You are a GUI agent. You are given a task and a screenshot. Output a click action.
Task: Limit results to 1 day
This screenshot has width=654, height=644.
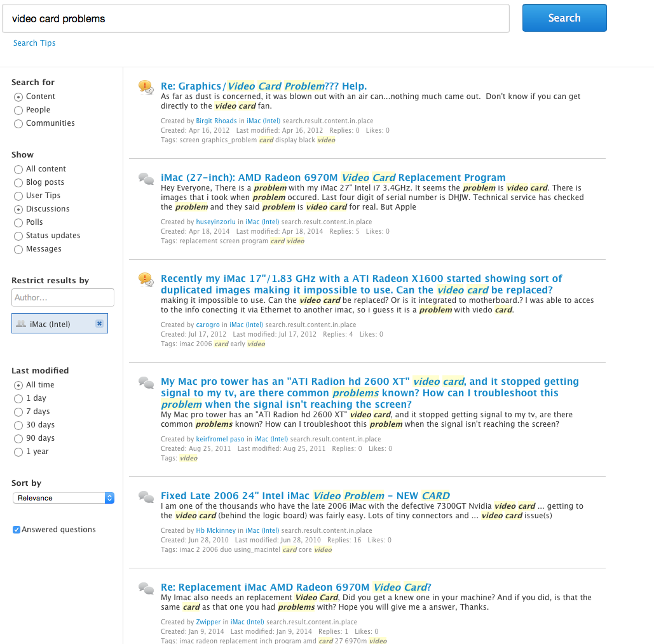18,398
